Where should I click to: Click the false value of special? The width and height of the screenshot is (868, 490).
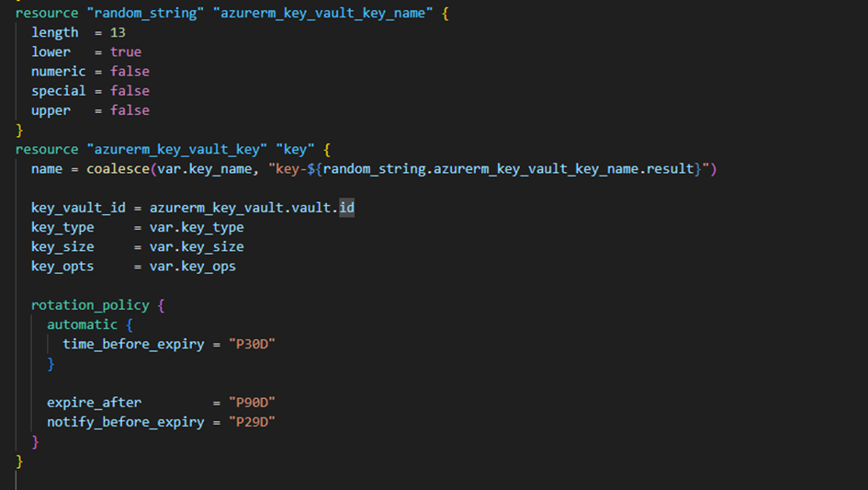pos(130,90)
